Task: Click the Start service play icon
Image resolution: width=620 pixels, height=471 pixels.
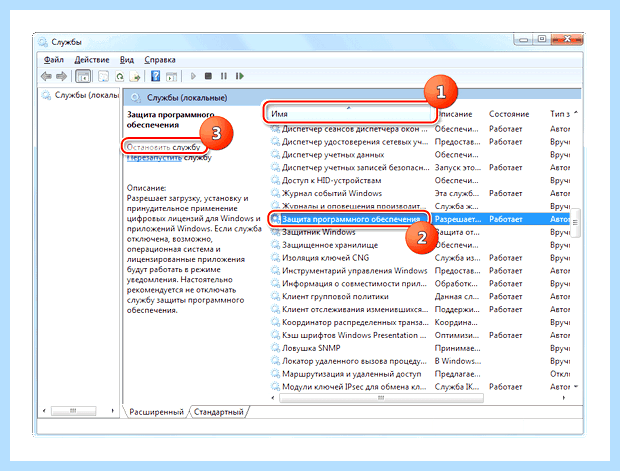Action: point(193,76)
